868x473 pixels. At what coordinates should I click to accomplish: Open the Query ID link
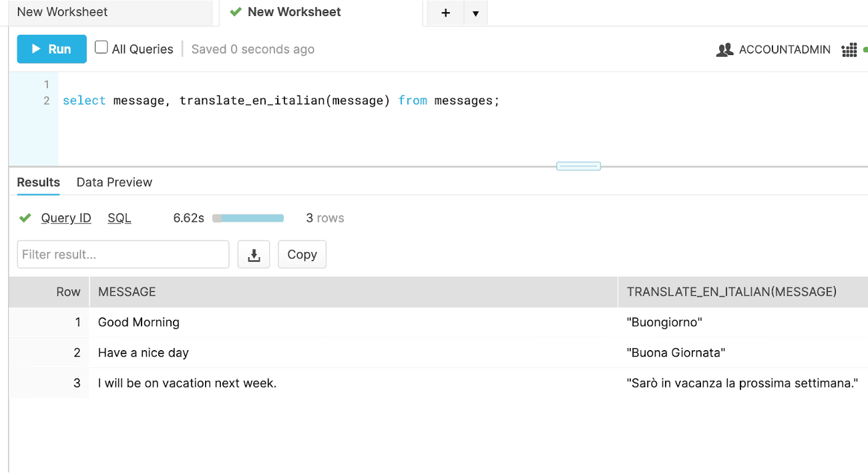[x=66, y=218]
